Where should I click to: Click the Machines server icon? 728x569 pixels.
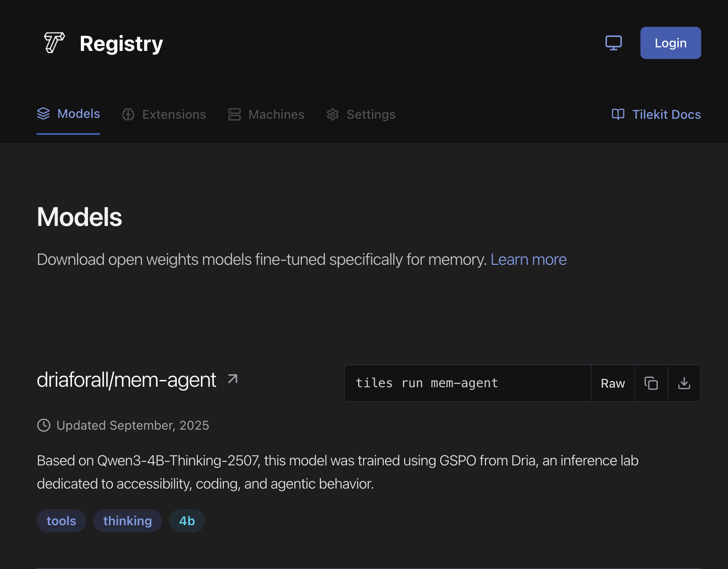coord(234,114)
